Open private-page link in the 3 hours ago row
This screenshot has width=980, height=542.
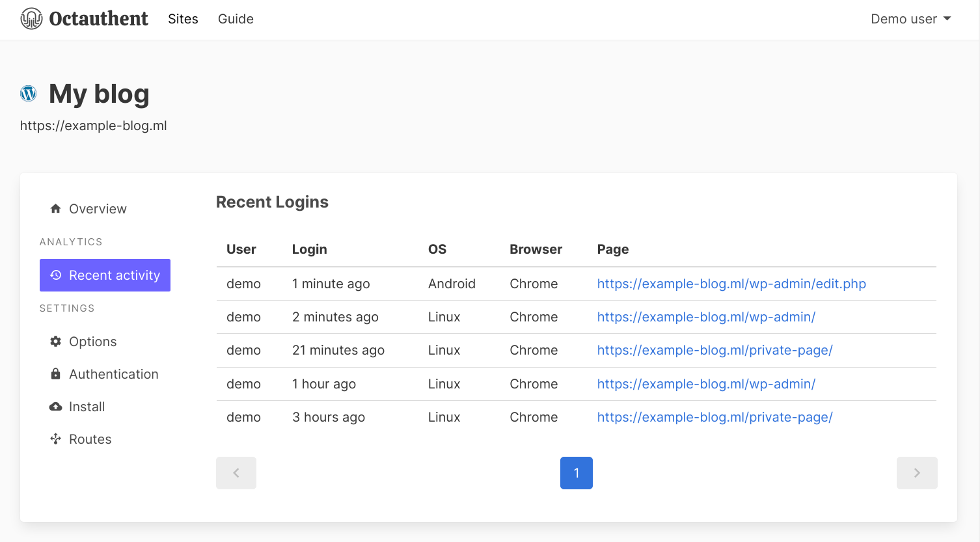point(715,417)
